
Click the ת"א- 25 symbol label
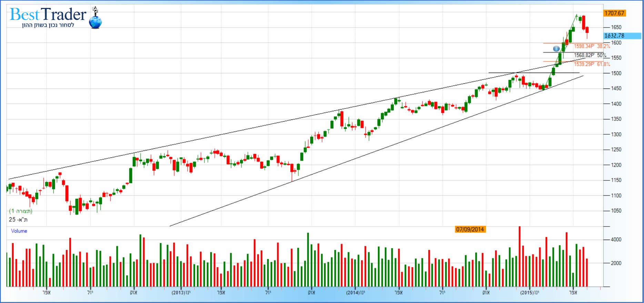pyautogui.click(x=18, y=219)
